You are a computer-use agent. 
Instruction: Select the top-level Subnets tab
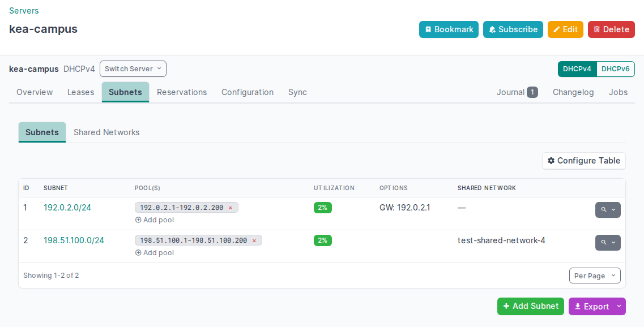[x=125, y=92]
